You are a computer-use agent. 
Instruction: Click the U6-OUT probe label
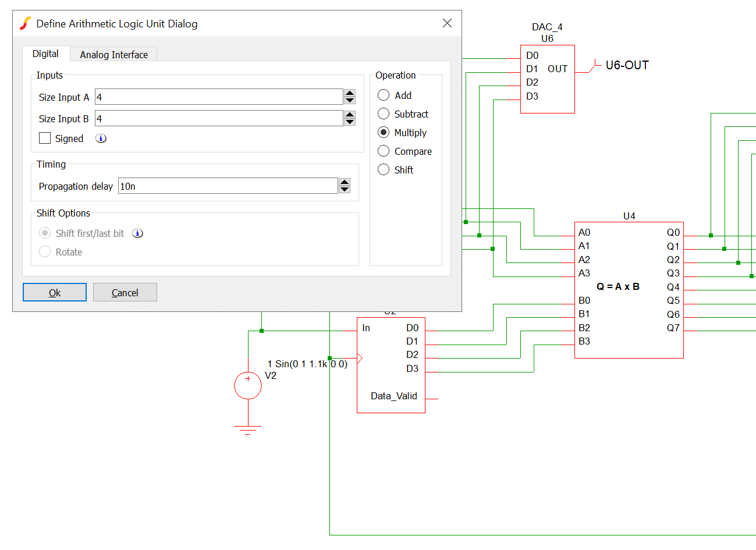[x=627, y=65]
